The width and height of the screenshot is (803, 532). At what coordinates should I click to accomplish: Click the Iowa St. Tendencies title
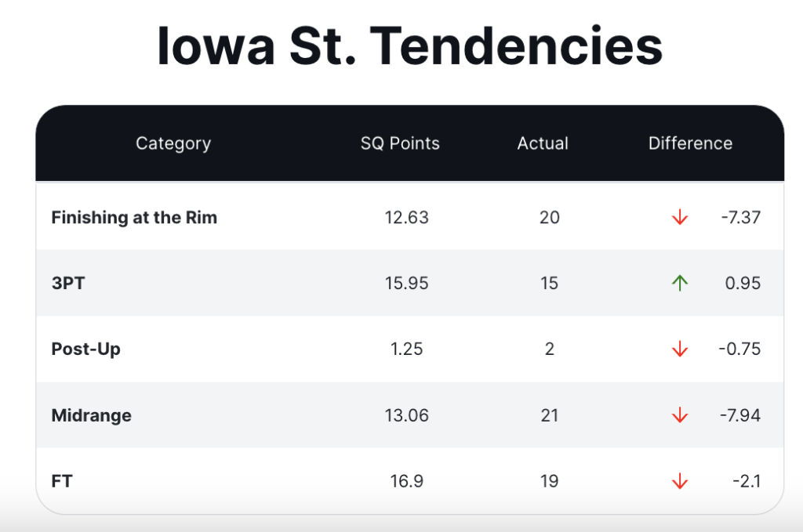[409, 46]
